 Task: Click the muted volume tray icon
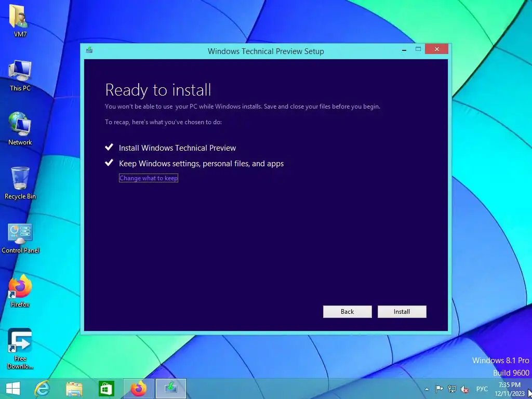(x=464, y=390)
